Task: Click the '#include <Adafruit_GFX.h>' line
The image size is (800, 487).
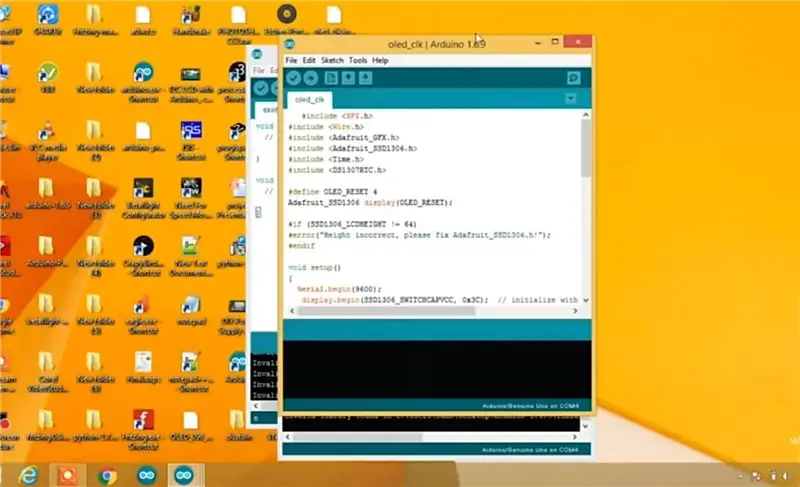Action: [344, 138]
